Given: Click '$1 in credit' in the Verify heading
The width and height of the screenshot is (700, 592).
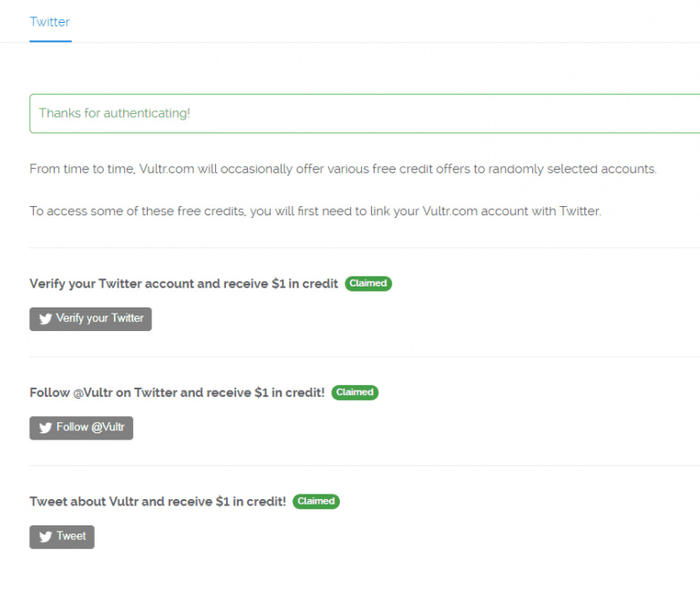Looking at the screenshot, I should point(304,284).
